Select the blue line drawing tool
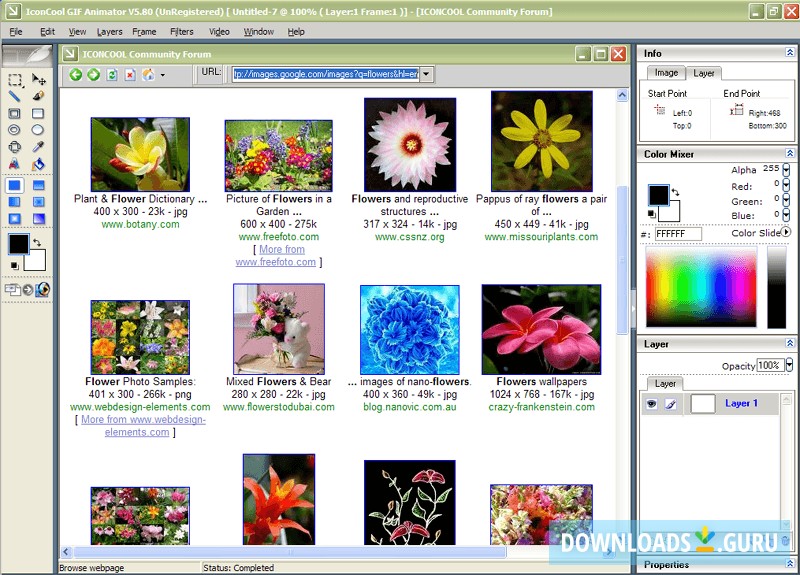 (15, 96)
